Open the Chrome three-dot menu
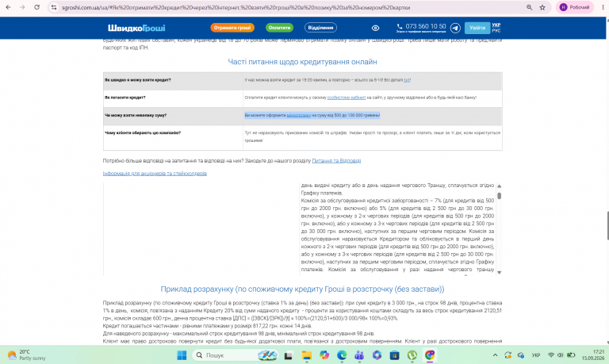This screenshot has height=364, width=609. (x=603, y=7)
